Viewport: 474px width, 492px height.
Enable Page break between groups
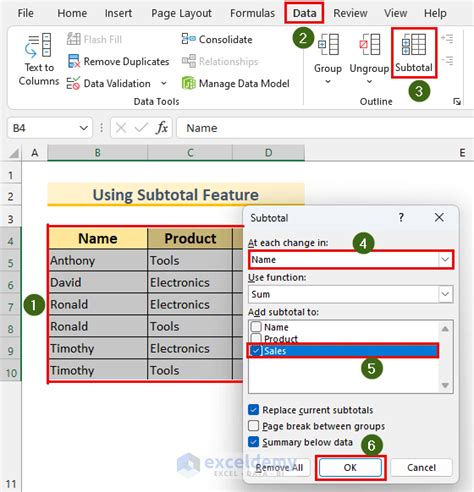pos(253,426)
